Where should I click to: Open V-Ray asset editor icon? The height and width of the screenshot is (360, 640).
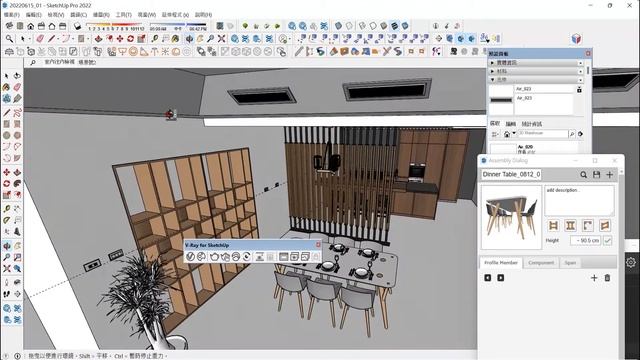190,256
